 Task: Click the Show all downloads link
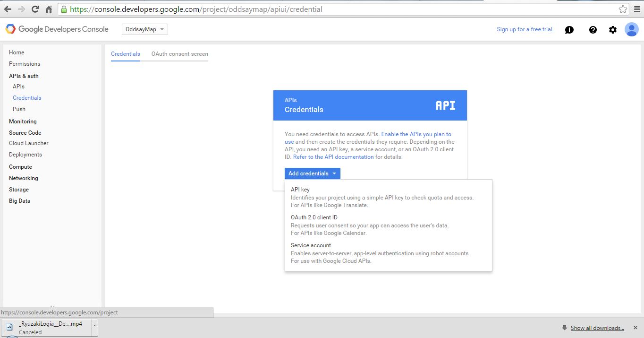(x=597, y=328)
